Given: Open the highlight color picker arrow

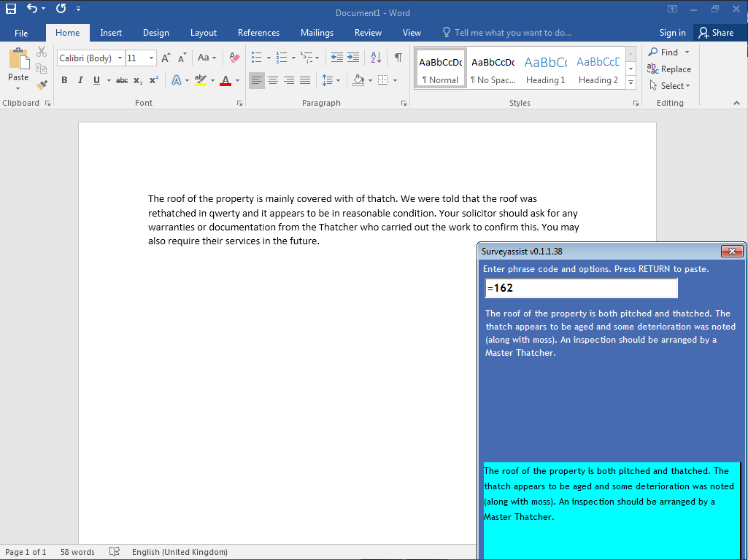Looking at the screenshot, I should [212, 80].
